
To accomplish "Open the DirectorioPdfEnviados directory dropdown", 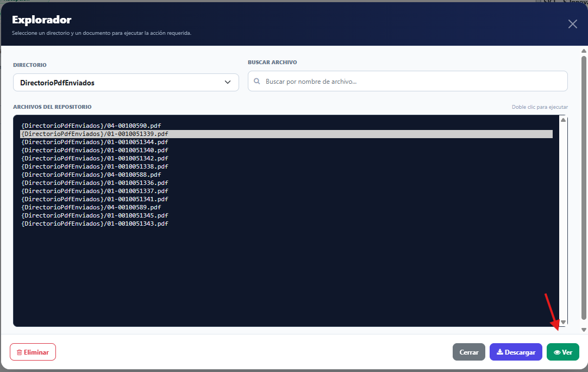I will 126,83.
